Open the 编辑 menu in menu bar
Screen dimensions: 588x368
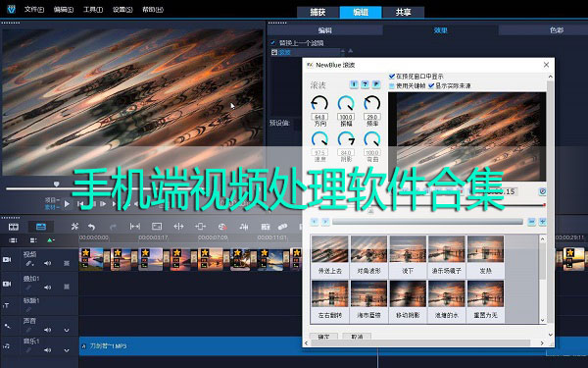pos(64,10)
